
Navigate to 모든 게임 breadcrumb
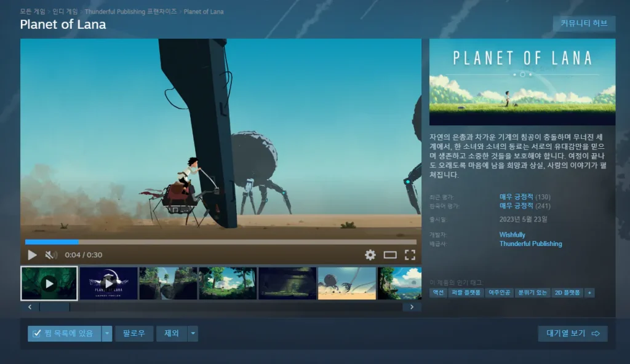[33, 12]
